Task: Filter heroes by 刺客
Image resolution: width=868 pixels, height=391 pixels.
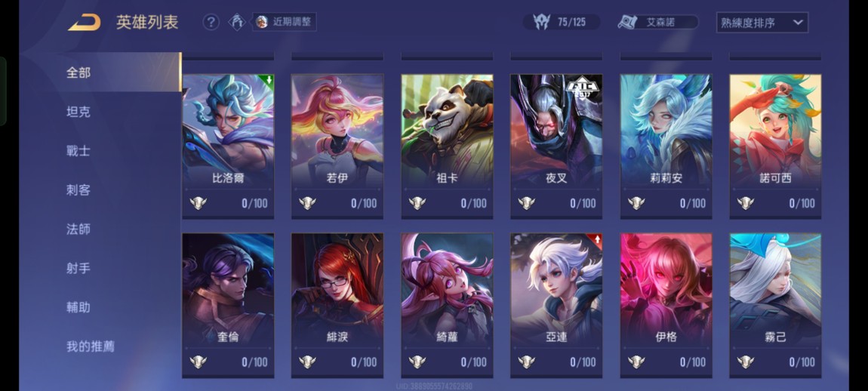Action: [78, 190]
